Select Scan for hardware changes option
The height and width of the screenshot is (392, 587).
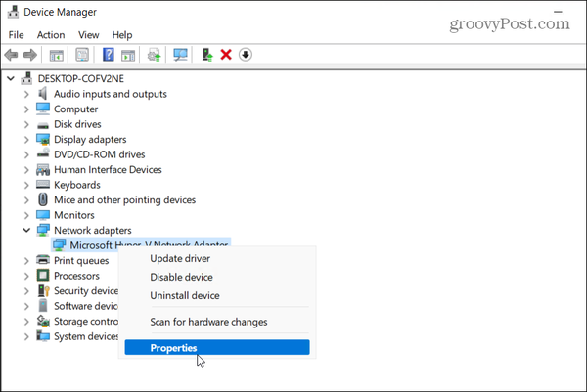(208, 322)
